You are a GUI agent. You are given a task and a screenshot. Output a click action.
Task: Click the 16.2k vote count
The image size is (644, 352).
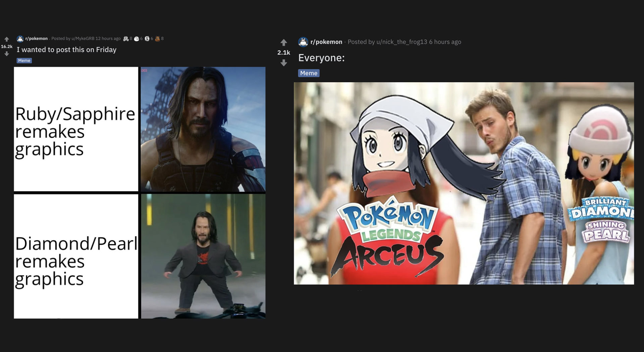point(7,47)
